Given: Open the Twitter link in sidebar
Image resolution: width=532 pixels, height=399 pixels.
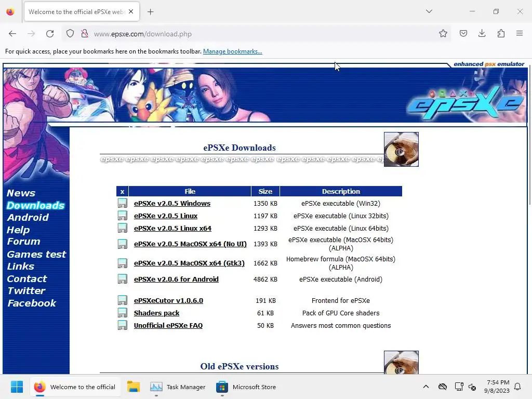Looking at the screenshot, I should point(26,291).
